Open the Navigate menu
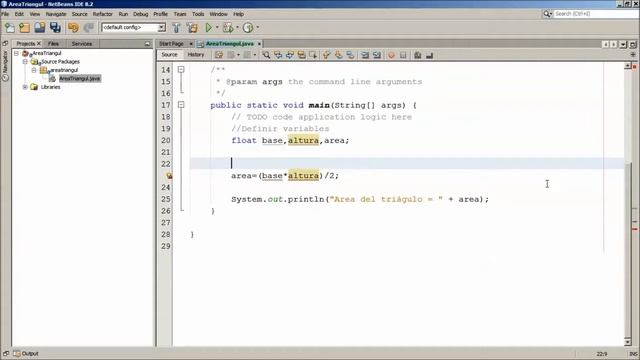This screenshot has height=360, width=640. pyautogui.click(x=56, y=14)
